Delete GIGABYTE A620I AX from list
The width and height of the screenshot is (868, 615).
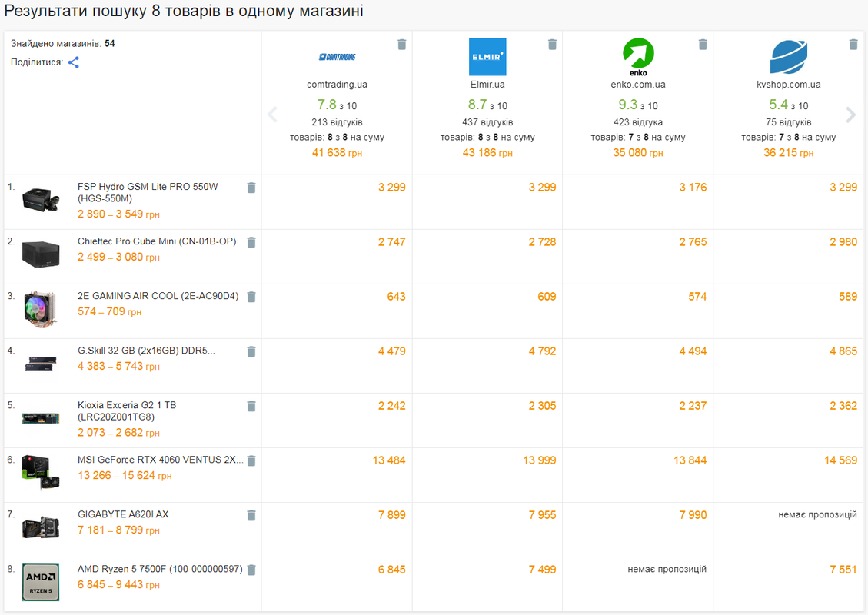251,515
